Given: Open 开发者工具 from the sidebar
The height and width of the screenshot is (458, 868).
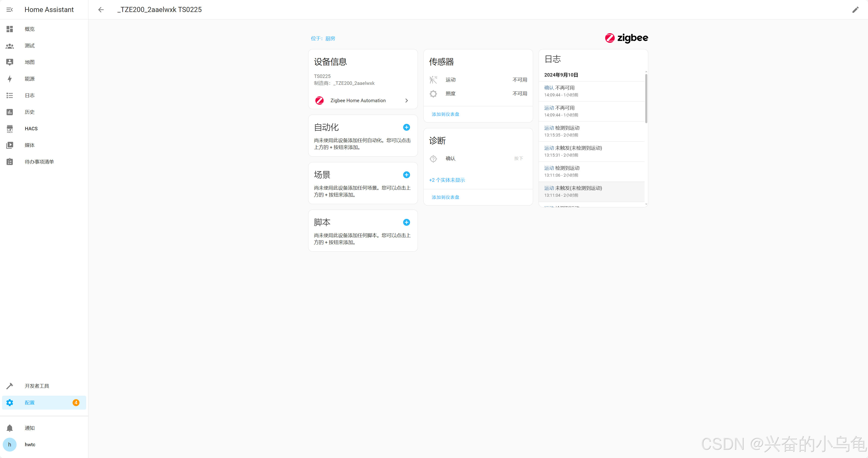Looking at the screenshot, I should (x=37, y=386).
